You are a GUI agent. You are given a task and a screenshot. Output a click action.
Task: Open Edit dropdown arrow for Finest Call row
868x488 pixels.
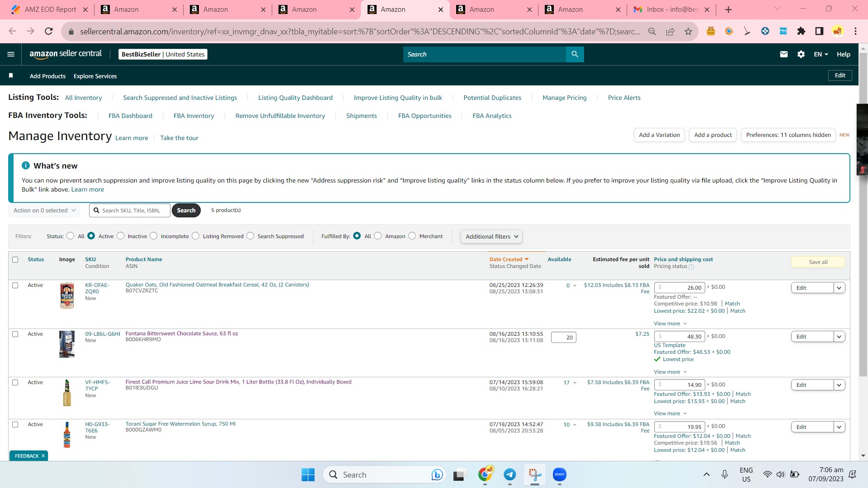click(839, 385)
